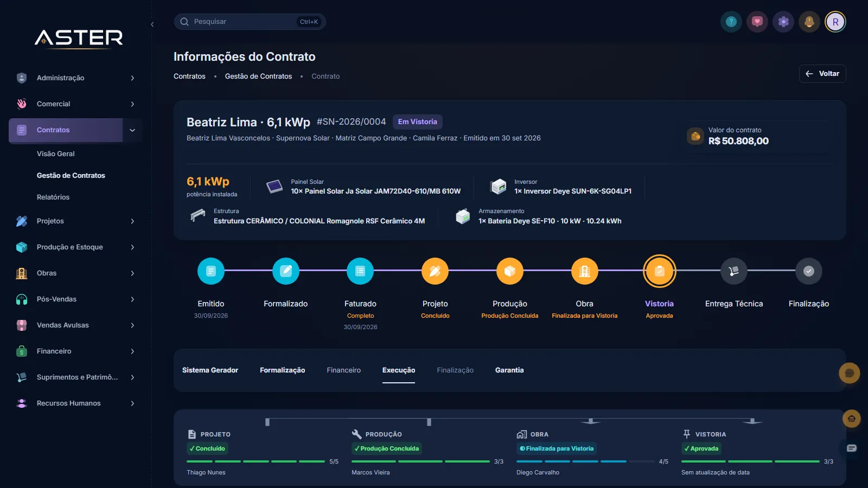
Task: Click the floating support assistant icon
Action: tap(852, 419)
